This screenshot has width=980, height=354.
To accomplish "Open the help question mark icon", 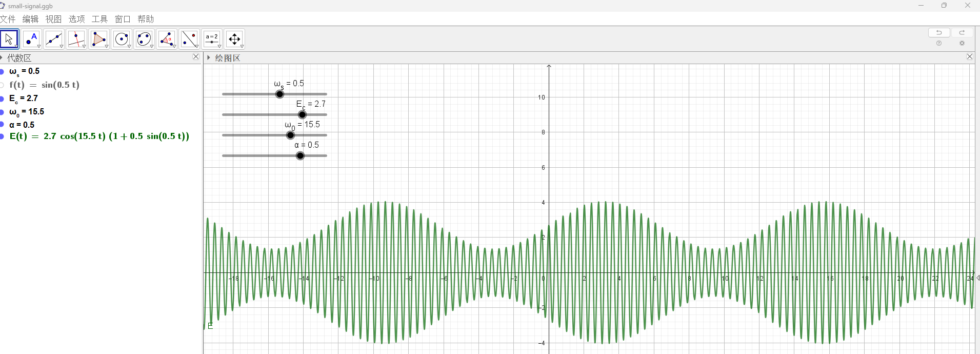I will point(939,44).
